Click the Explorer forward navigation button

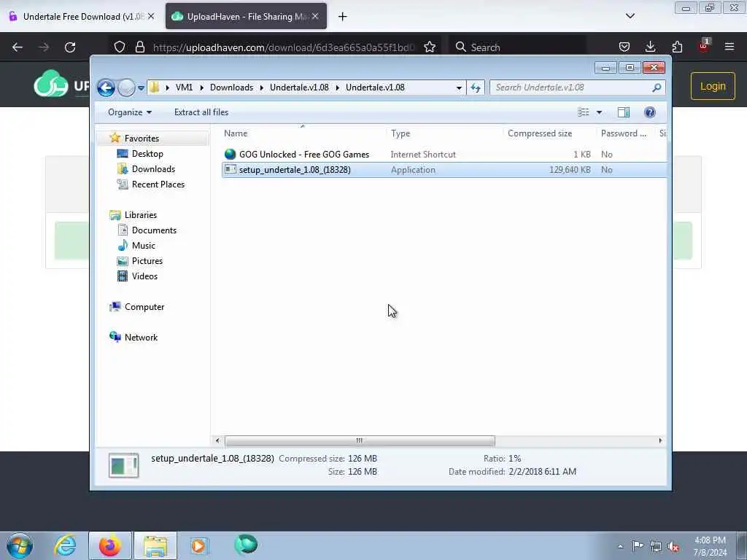tap(126, 87)
